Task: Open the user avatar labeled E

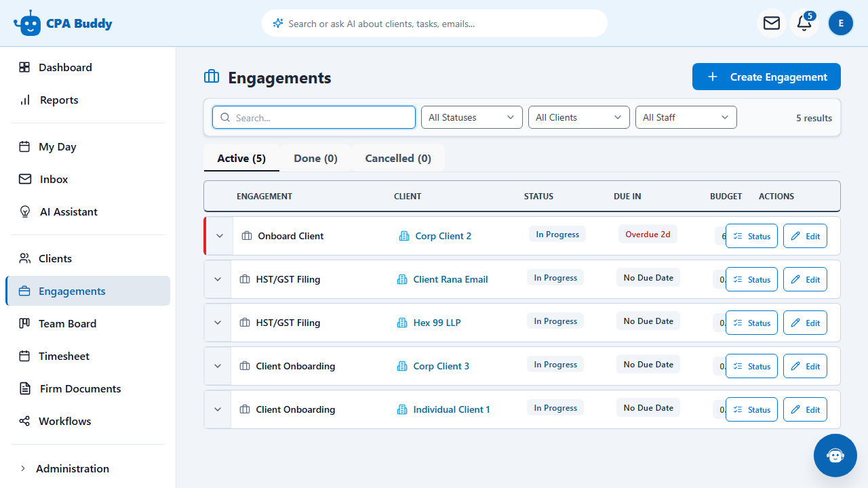Action: tap(841, 23)
